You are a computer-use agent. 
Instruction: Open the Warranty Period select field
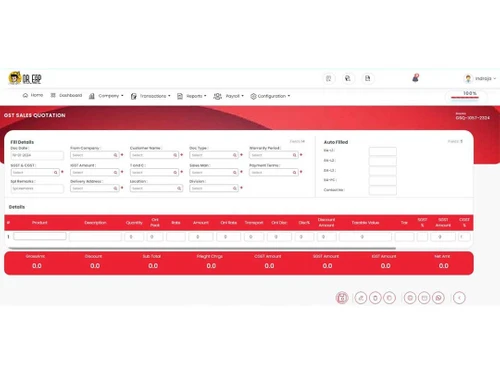pos(274,155)
